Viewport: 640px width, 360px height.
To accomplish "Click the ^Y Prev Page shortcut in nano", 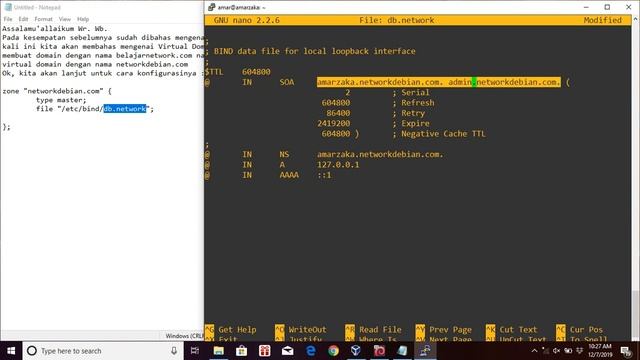I will click(444, 329).
